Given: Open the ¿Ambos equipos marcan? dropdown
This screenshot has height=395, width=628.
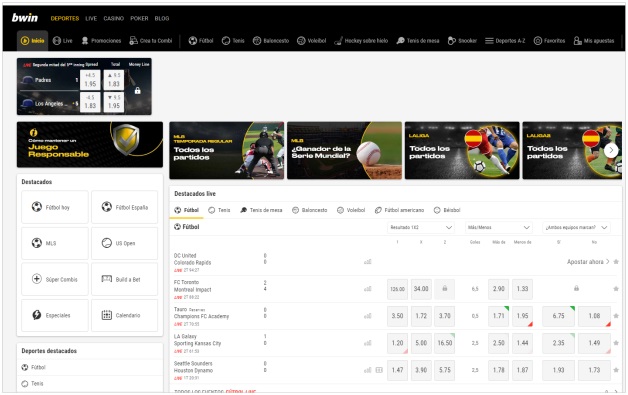Looking at the screenshot, I should coord(576,227).
